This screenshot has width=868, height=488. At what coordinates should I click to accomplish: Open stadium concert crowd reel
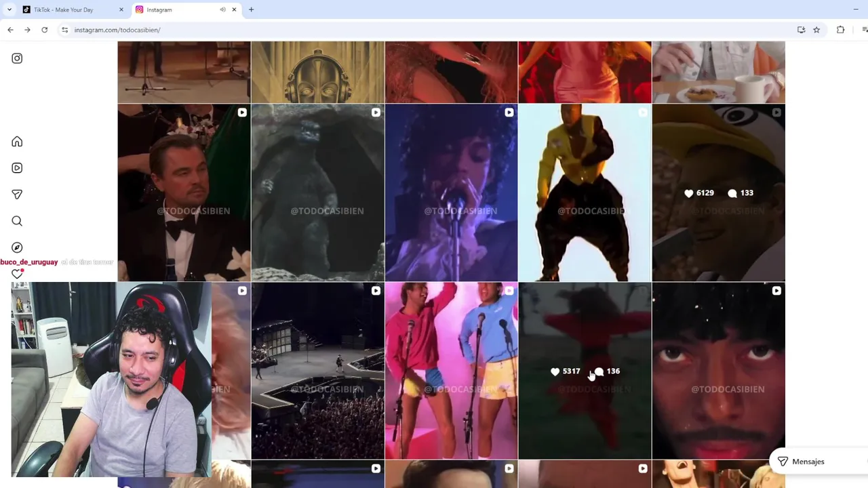click(x=317, y=371)
